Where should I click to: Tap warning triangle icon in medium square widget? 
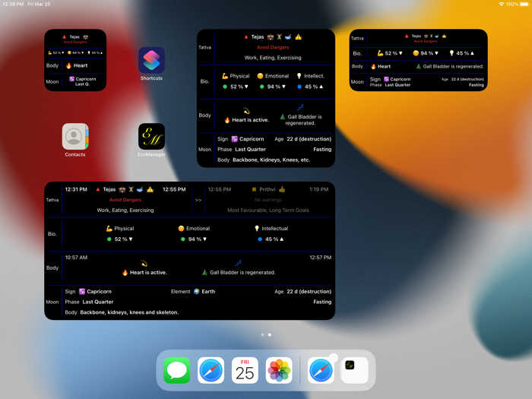tap(298, 36)
